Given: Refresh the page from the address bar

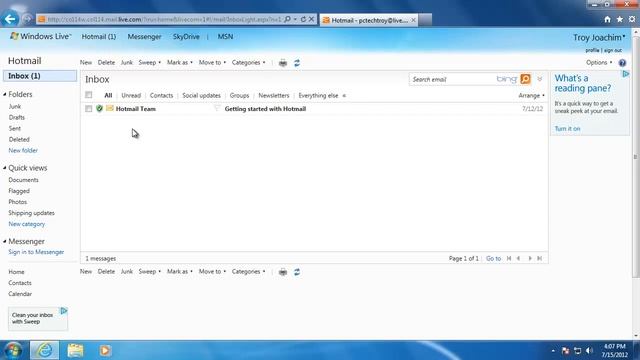Looking at the screenshot, I should 303,19.
